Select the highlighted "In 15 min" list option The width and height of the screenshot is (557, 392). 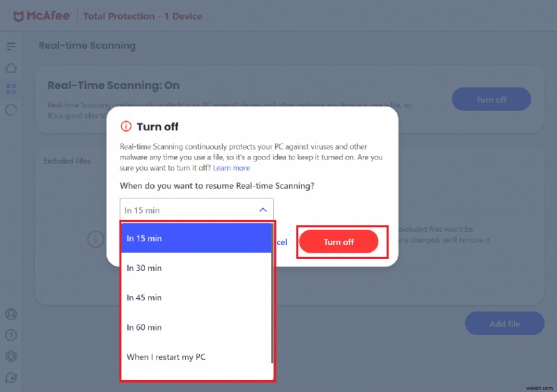point(196,238)
